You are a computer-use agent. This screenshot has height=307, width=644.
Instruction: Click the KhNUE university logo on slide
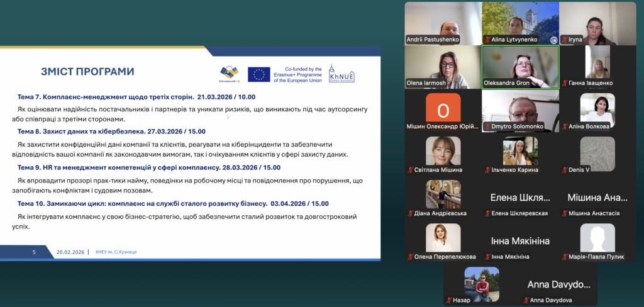[341, 74]
